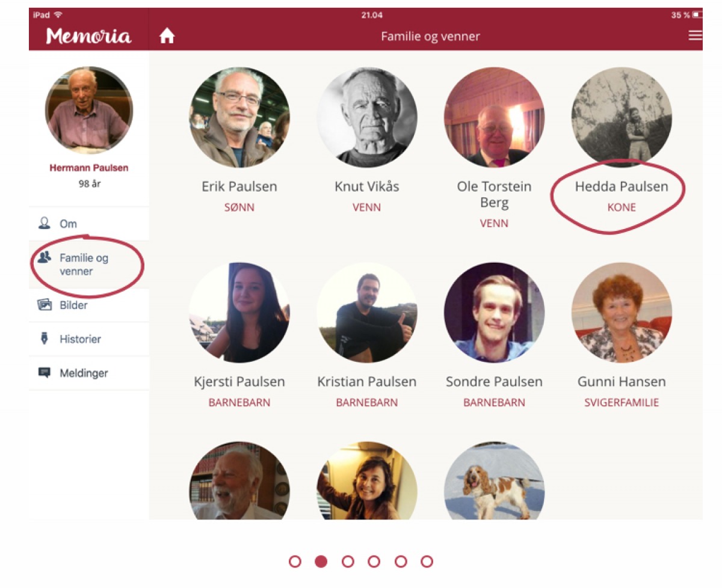
Task: Click the SVIGERFAMILIE label
Action: coord(622,403)
